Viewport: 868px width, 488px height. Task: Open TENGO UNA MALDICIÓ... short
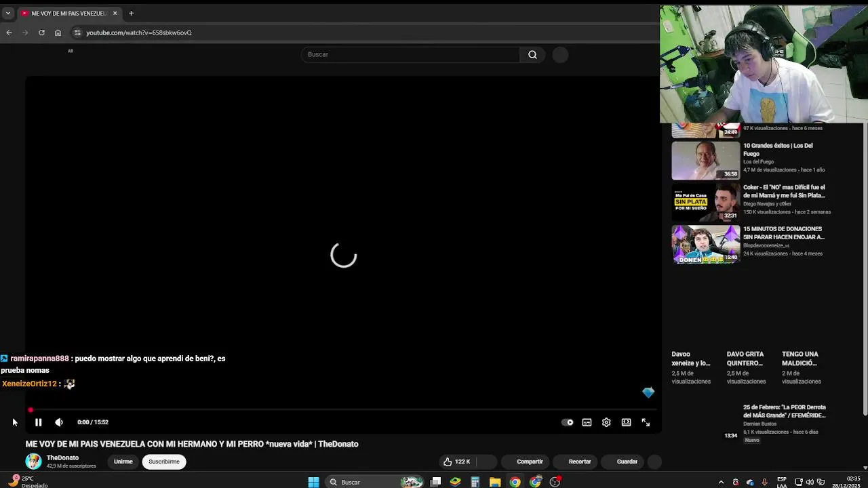point(800,359)
